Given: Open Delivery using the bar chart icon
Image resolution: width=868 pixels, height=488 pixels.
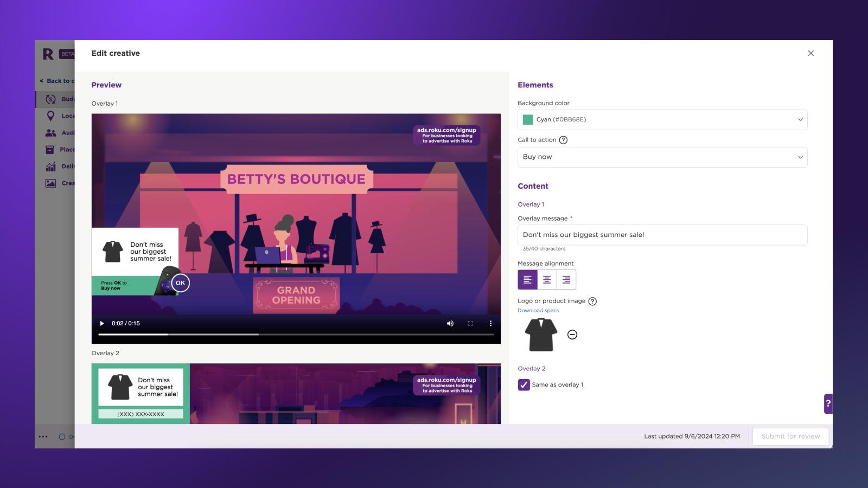Looking at the screenshot, I should point(51,166).
